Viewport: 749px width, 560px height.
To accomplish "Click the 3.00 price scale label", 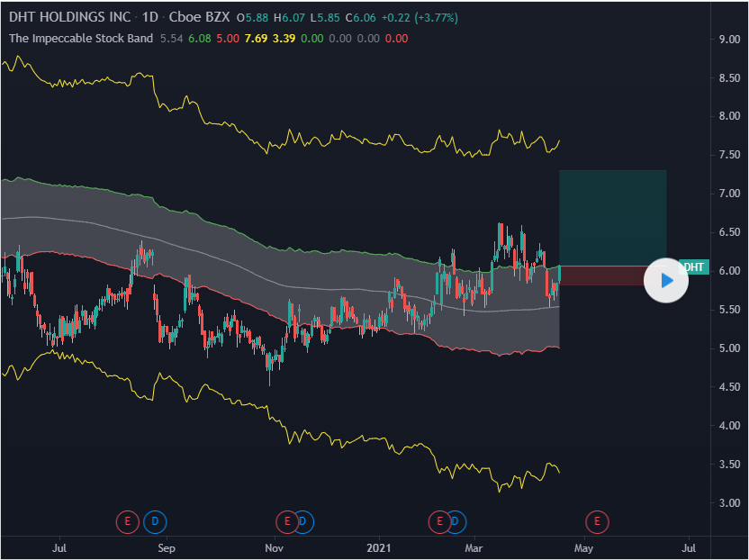I will [x=730, y=502].
